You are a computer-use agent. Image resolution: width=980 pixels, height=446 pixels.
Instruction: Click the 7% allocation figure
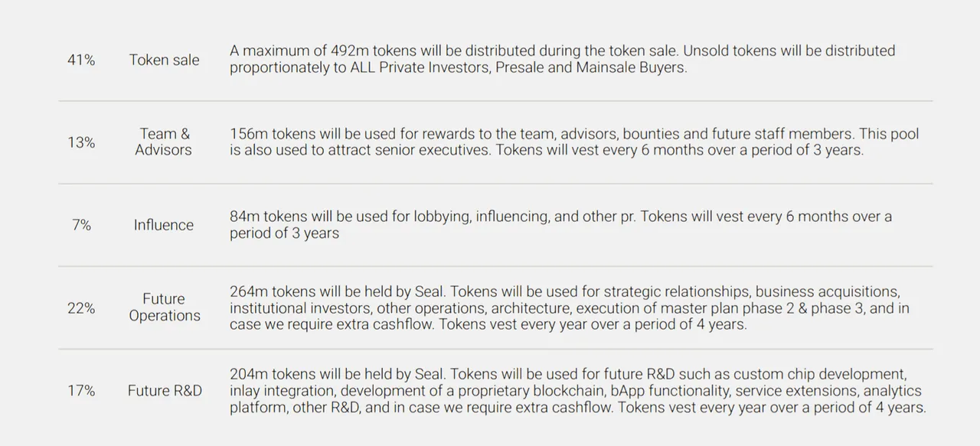(x=81, y=225)
